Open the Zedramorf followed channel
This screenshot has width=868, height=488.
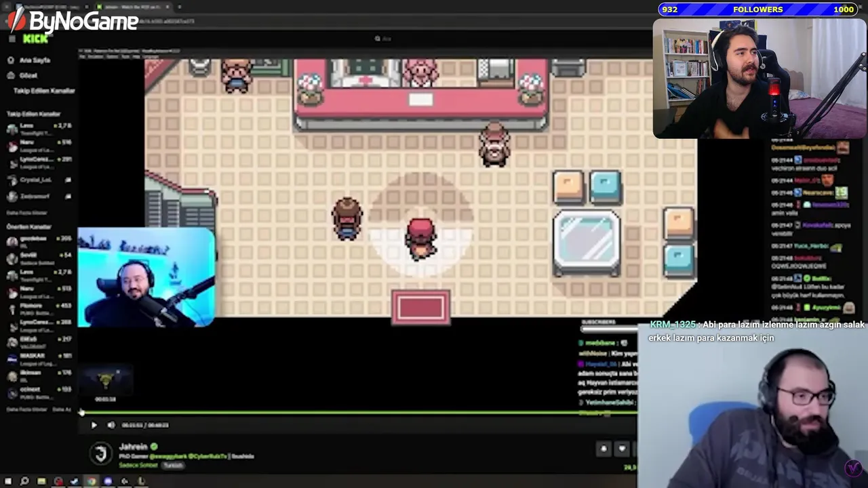point(39,197)
